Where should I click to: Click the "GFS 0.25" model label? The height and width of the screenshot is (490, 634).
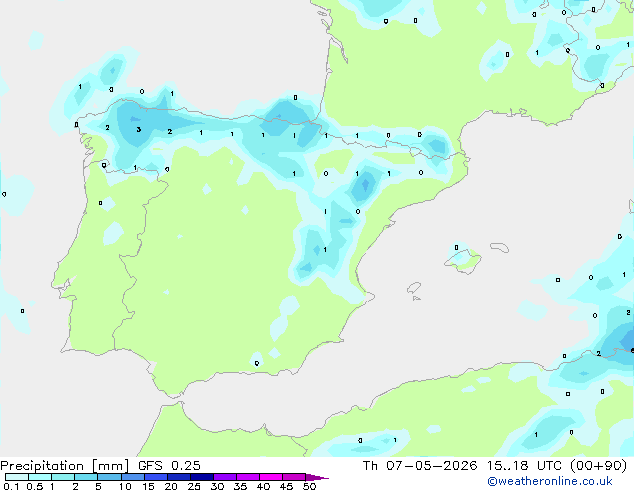point(169,466)
